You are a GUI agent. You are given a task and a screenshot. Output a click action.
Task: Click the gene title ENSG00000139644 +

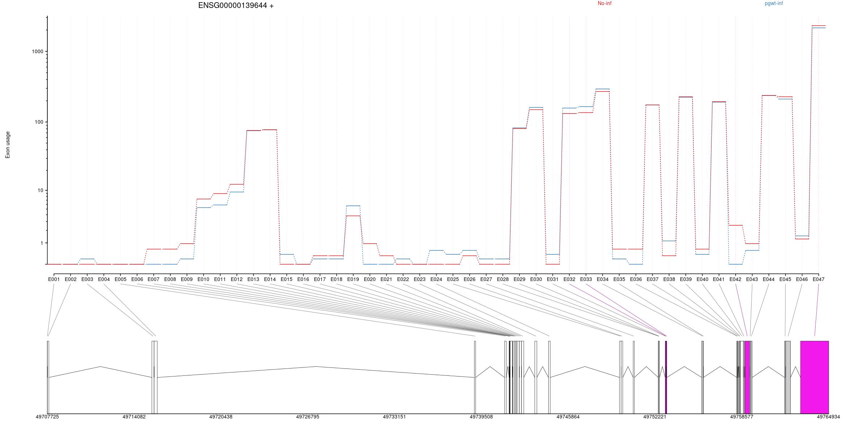(236, 5)
